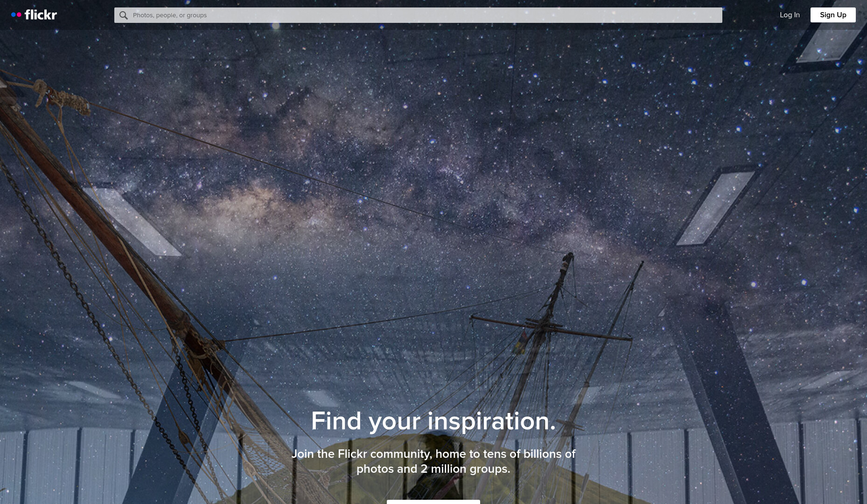Click the Sign Up button
Viewport: 867px width, 504px height.
833,15
